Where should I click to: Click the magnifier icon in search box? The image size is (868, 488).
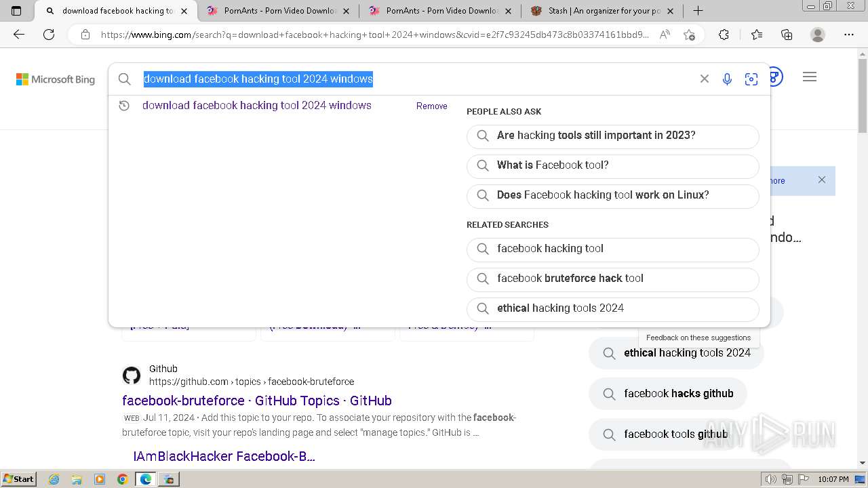[x=125, y=79]
